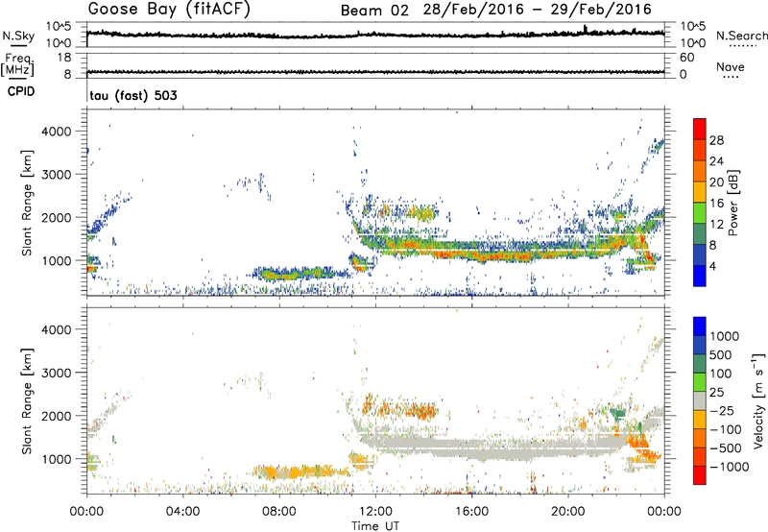Screen dimensions: 768x532
Task: Click the "Slant Range [km]" label of power panel
Action: (x=27, y=203)
